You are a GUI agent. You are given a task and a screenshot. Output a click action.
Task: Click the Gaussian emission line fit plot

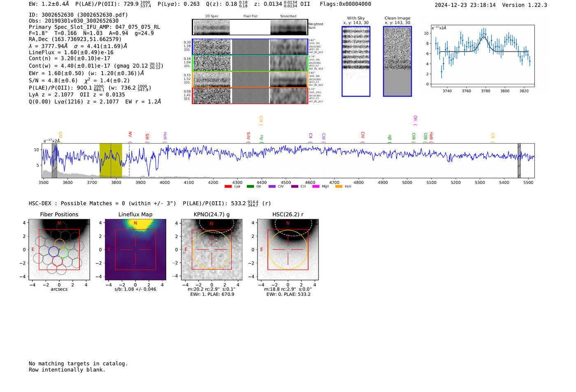(x=483, y=56)
